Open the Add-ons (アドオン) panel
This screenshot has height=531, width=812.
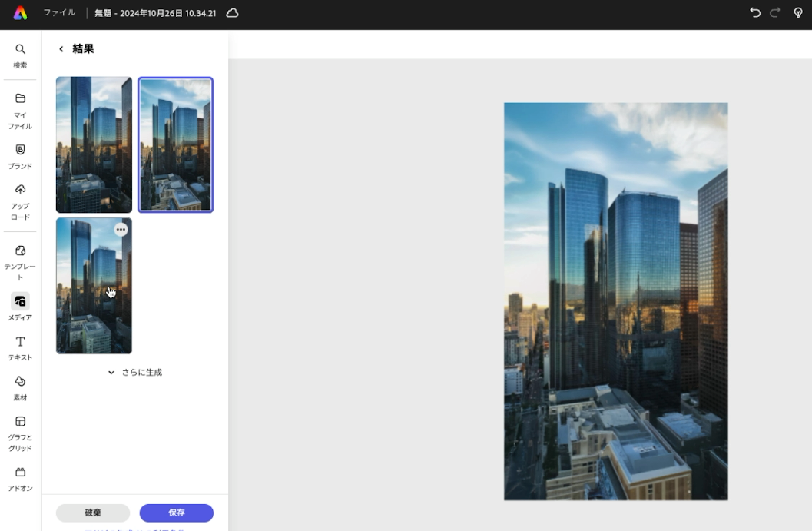pos(20,478)
